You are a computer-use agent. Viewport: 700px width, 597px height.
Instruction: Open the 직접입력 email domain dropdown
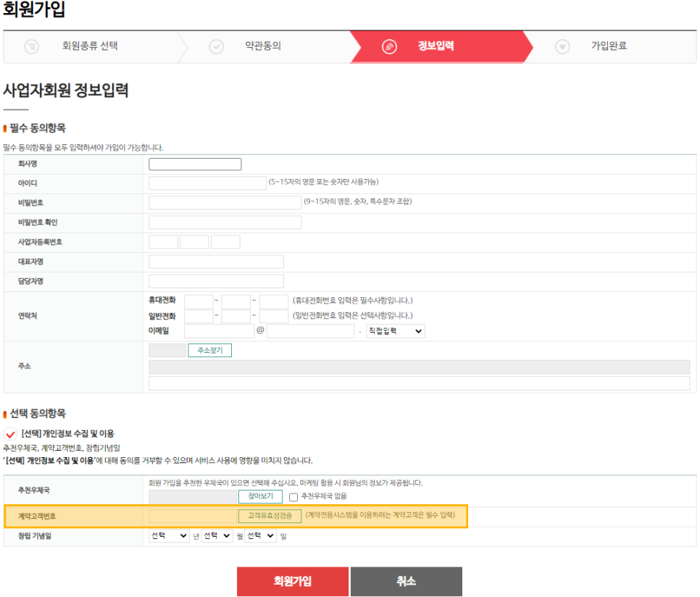tap(396, 331)
